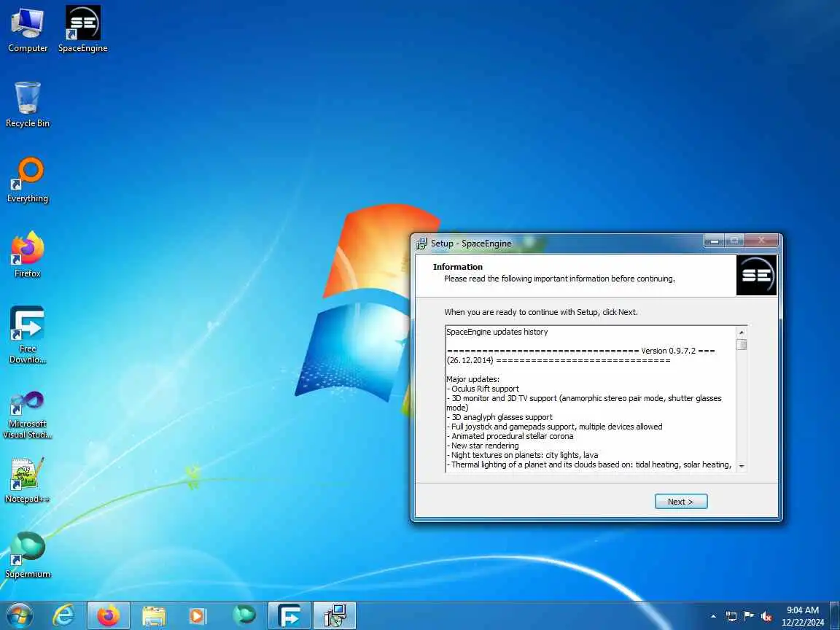840x630 pixels.
Task: Select the Microsoft Visual Studio shortcut
Action: (27, 415)
